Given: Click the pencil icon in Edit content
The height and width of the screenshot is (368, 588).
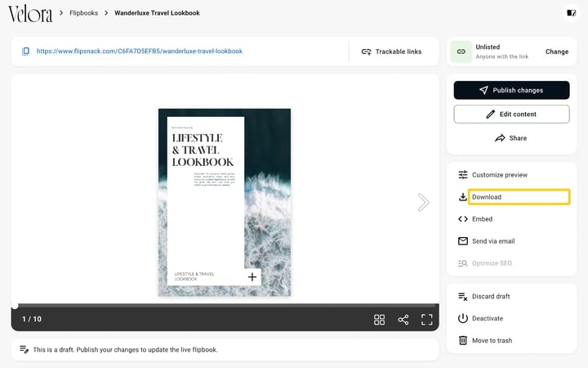Looking at the screenshot, I should tap(491, 114).
